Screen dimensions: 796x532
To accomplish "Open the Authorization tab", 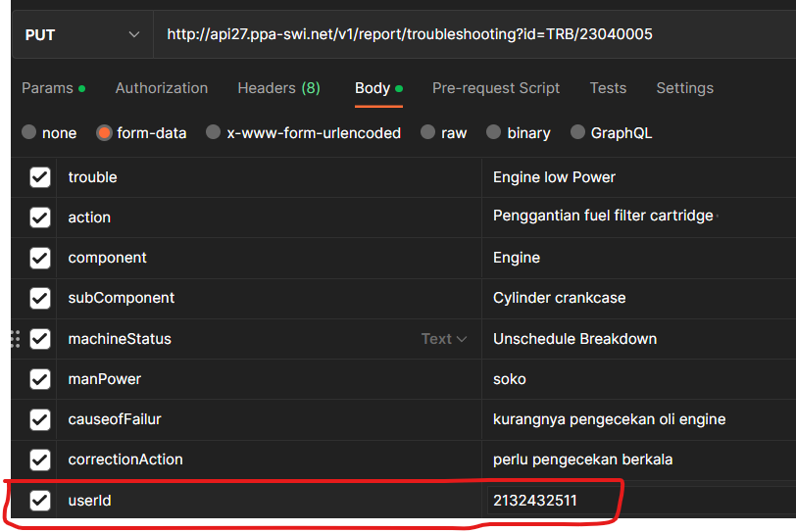I will point(162,88).
